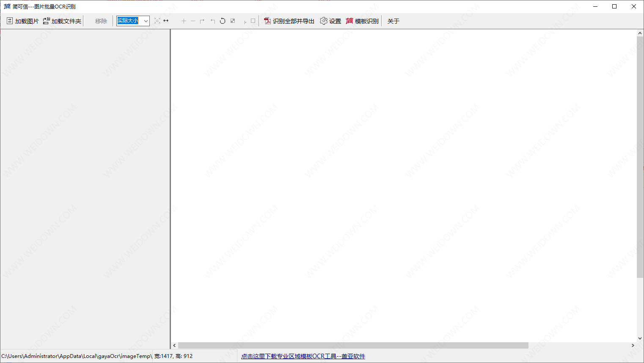Screen dimensions: 644x363
Task: Open 设置 settings with gear icon
Action: tap(330, 21)
